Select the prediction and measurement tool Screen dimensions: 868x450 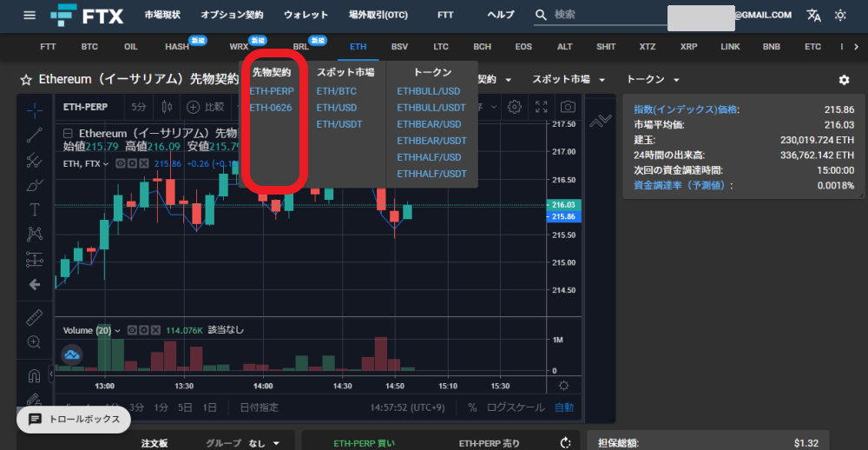pos(35,259)
